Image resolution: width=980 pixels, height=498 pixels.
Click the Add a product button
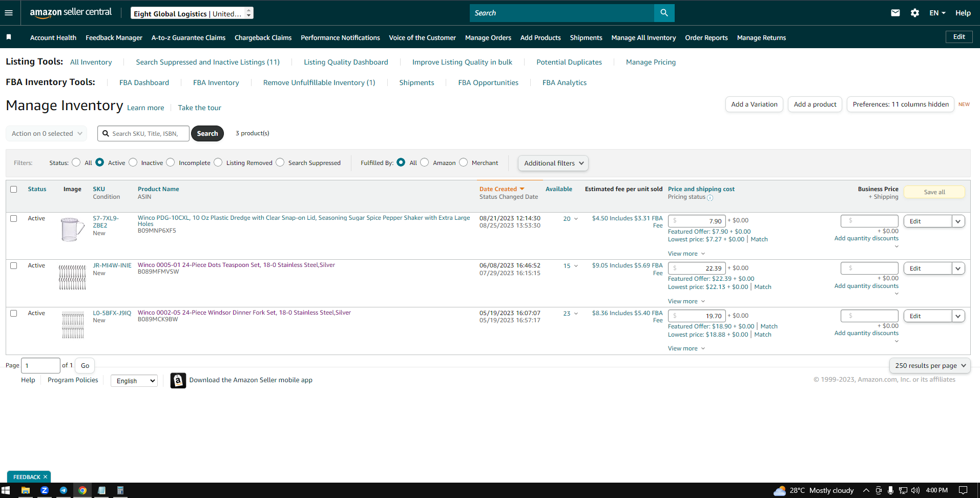(x=815, y=104)
